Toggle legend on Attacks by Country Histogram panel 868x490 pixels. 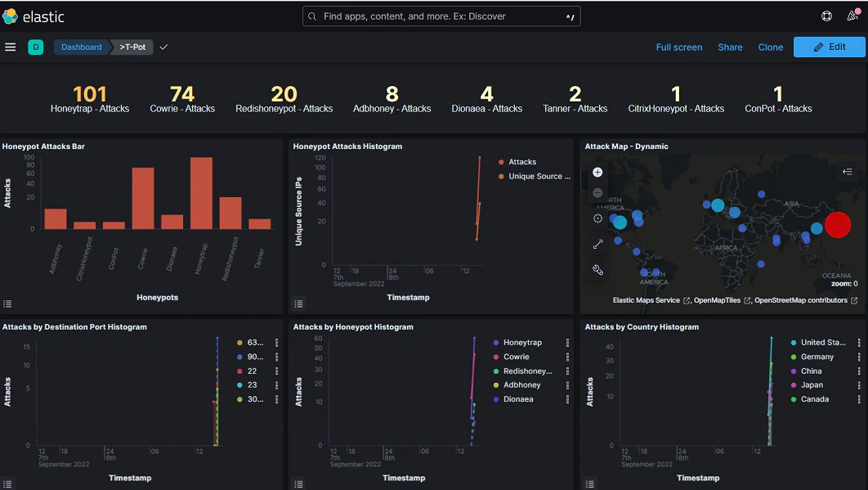coord(590,484)
